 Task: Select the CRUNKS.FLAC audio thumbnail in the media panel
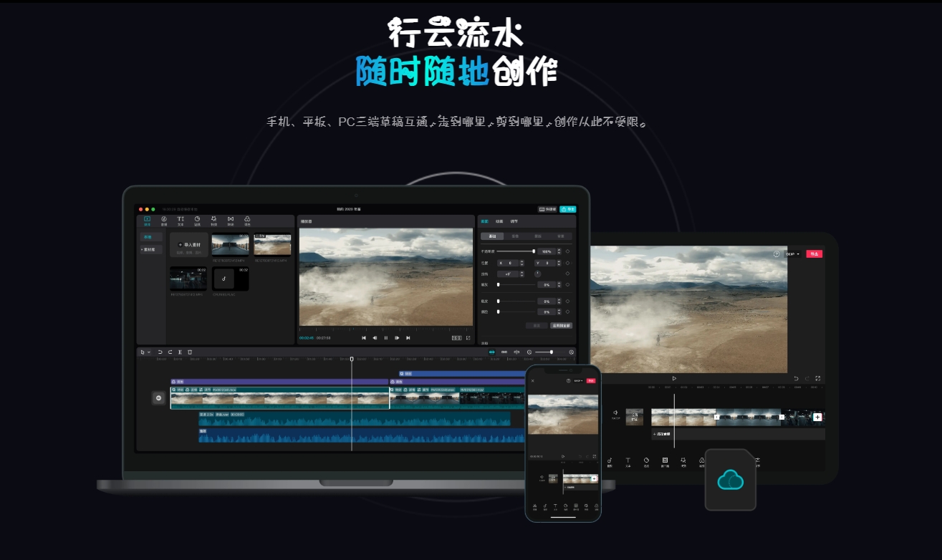click(230, 279)
